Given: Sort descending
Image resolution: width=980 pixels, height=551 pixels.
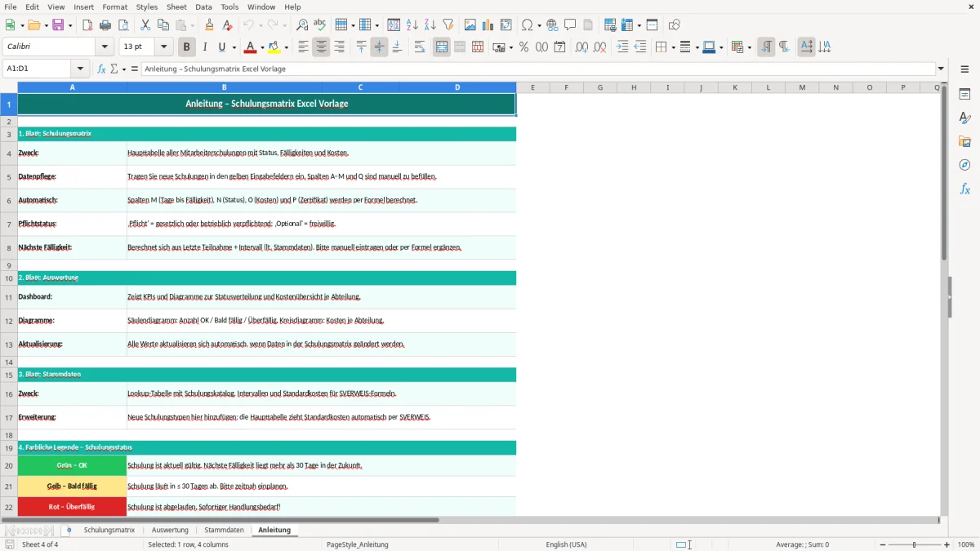Looking at the screenshot, I should pos(430,25).
